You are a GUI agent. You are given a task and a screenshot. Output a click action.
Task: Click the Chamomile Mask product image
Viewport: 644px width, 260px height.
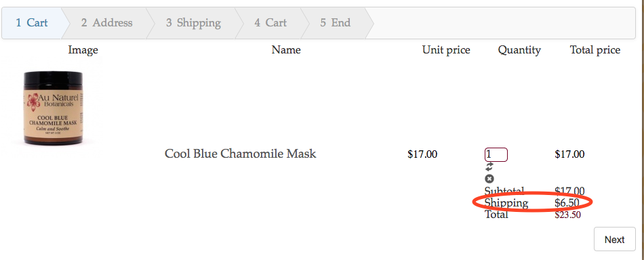click(x=53, y=108)
